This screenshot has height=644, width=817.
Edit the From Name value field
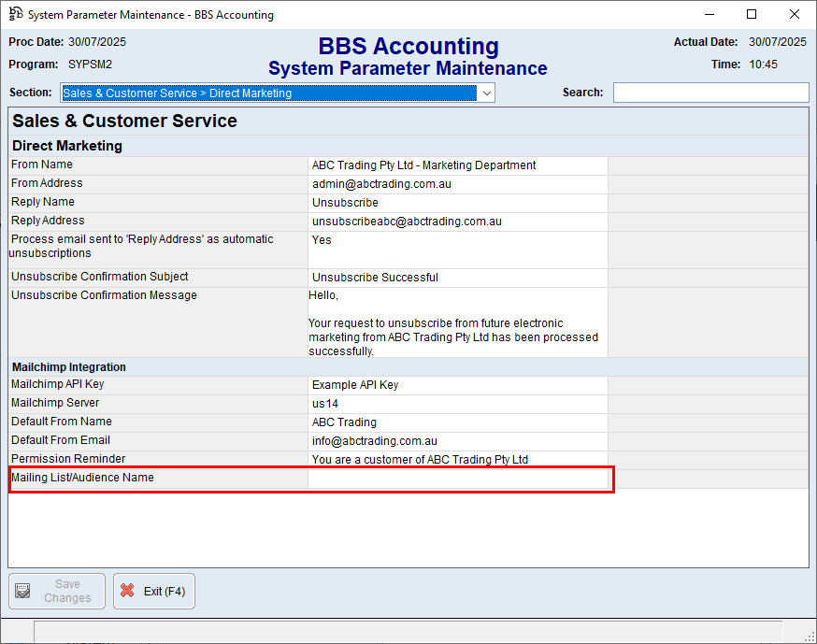coord(458,165)
